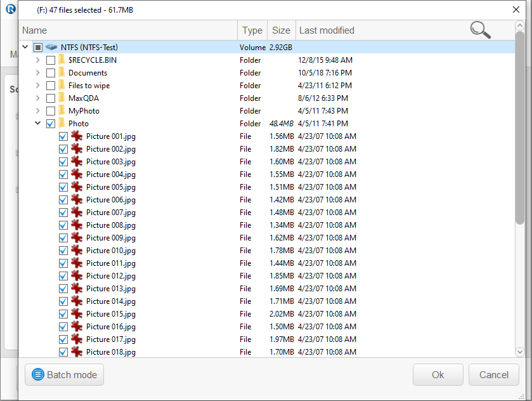Uncheck the Photo folder checkbox

pos(51,124)
